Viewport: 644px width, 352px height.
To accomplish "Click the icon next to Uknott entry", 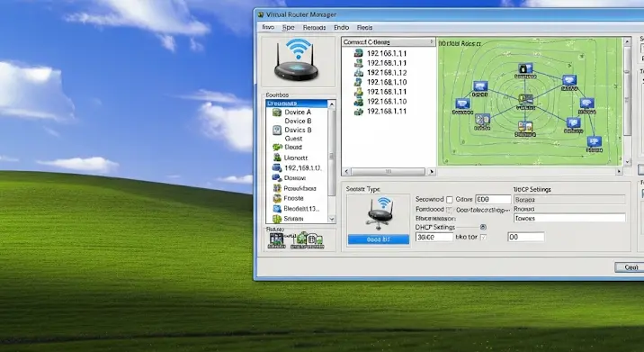I will [277, 158].
